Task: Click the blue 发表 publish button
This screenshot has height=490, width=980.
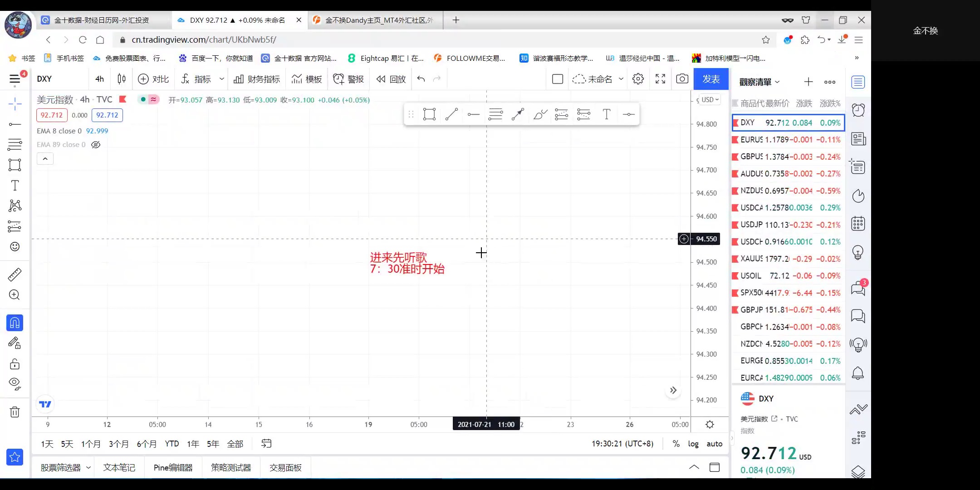Action: (x=710, y=79)
